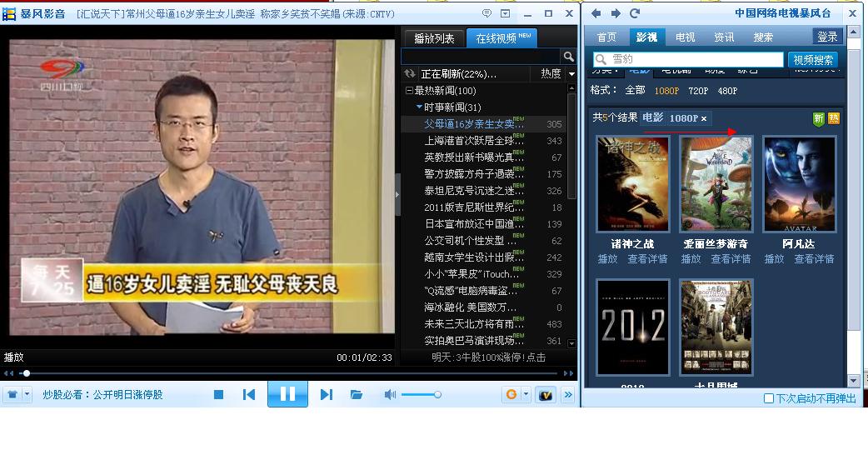This screenshot has height=450, width=868.
Task: Open the 爱丽丝梦游奇 poster thumbnail
Action: click(x=716, y=184)
